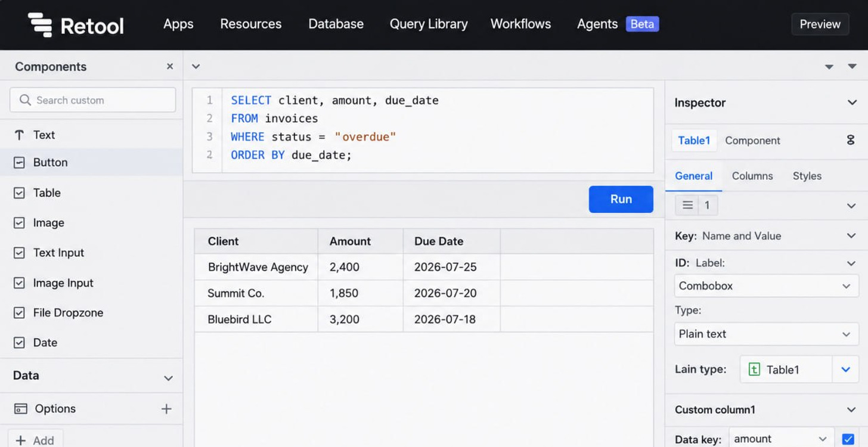Close the Components panel
The width and height of the screenshot is (868, 447).
(x=170, y=67)
